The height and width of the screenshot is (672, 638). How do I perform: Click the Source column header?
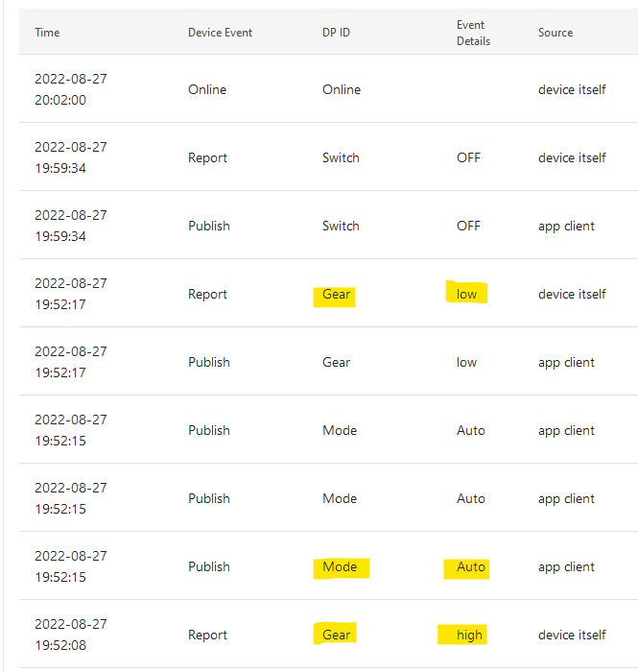tap(555, 33)
